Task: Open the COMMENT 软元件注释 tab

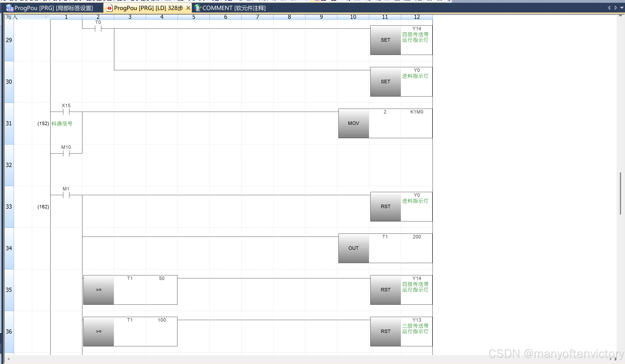Action: pos(234,8)
